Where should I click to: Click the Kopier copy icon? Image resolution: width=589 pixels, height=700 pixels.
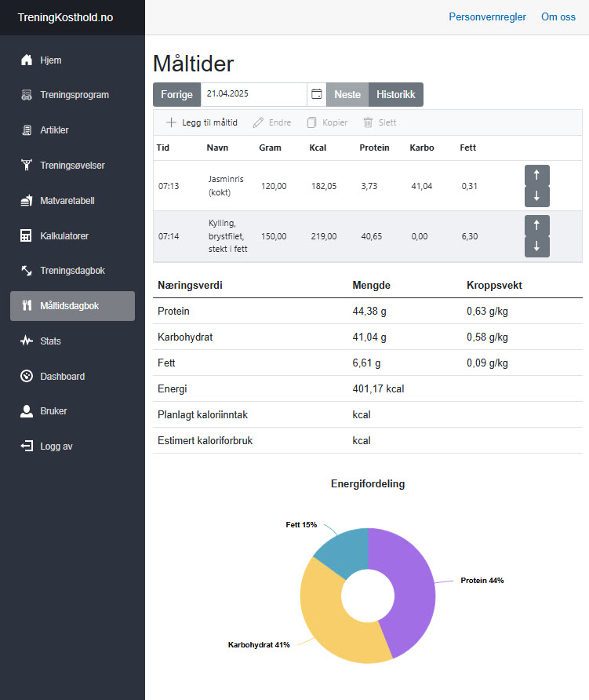pyautogui.click(x=312, y=122)
